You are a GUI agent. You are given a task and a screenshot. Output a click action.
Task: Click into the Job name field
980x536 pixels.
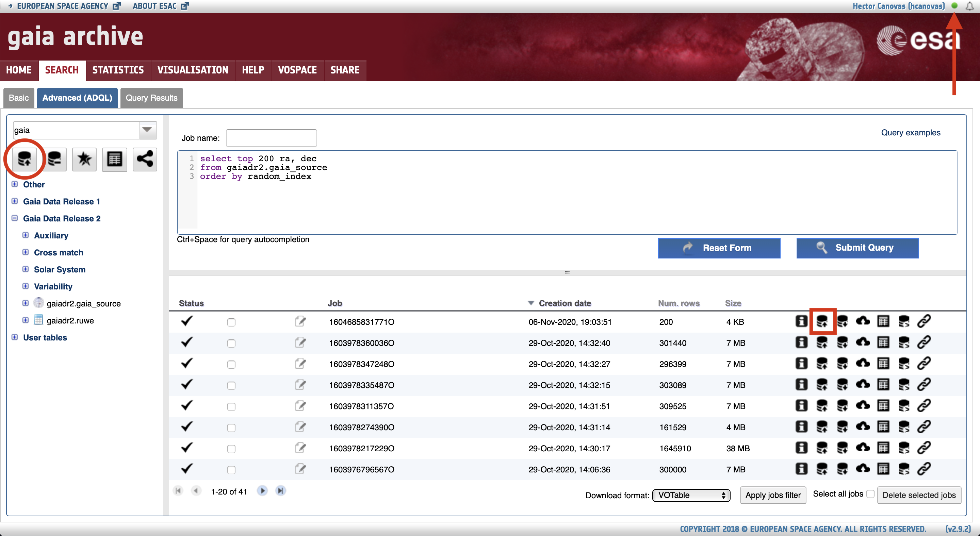click(x=271, y=138)
